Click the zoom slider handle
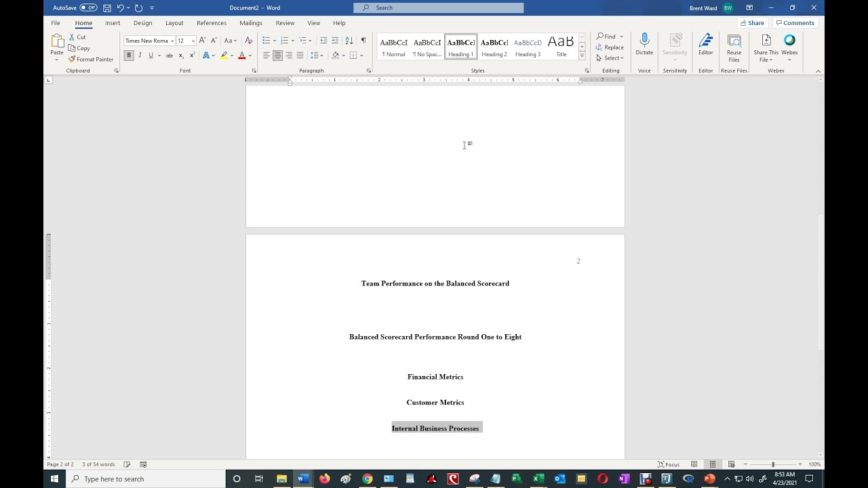The image size is (868, 488). 772,464
